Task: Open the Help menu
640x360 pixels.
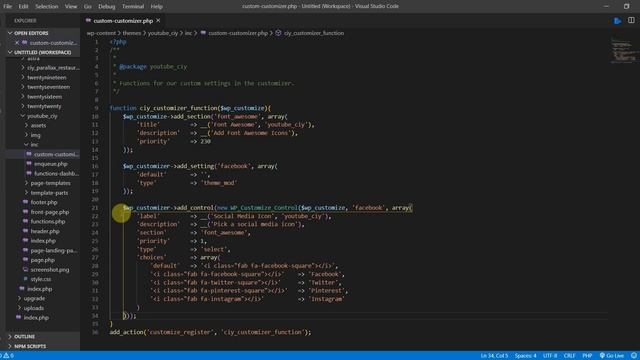Action: 156,7
